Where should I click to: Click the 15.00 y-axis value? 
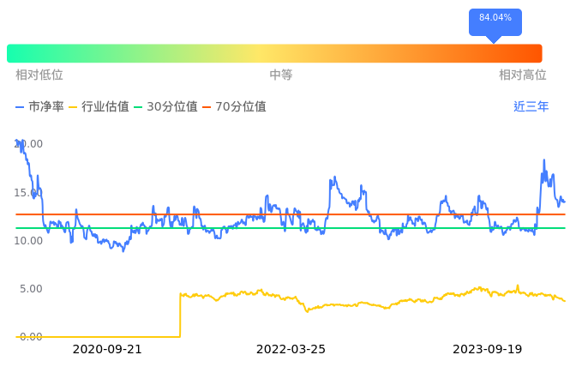point(29,192)
